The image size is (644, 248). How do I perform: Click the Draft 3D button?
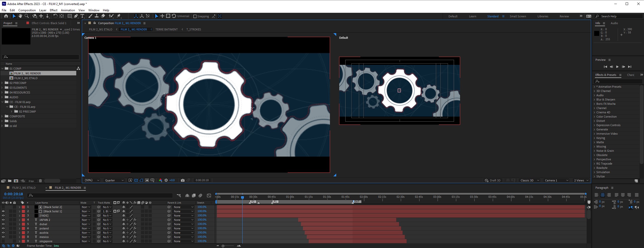pos(493,180)
